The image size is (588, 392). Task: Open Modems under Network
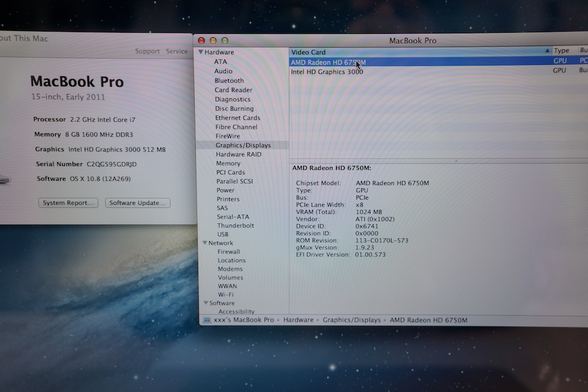click(x=230, y=269)
